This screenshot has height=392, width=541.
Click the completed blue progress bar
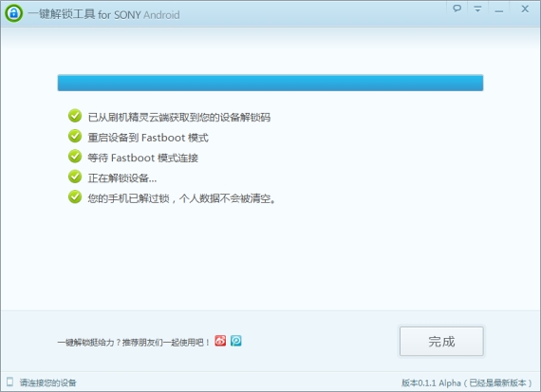270,83
